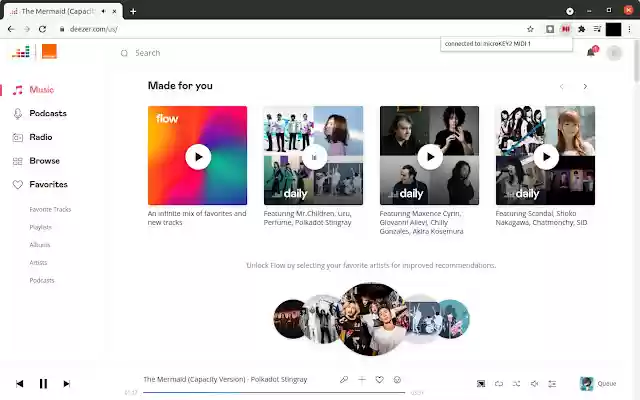Open media controls toolbar icon
The height and width of the screenshot is (400, 640).
tap(597, 29)
